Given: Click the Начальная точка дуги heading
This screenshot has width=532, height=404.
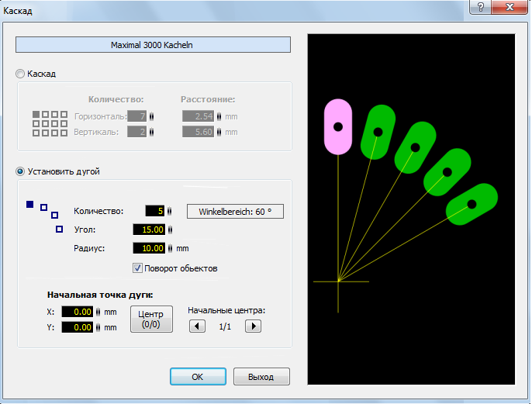Looking at the screenshot, I should (x=100, y=295).
